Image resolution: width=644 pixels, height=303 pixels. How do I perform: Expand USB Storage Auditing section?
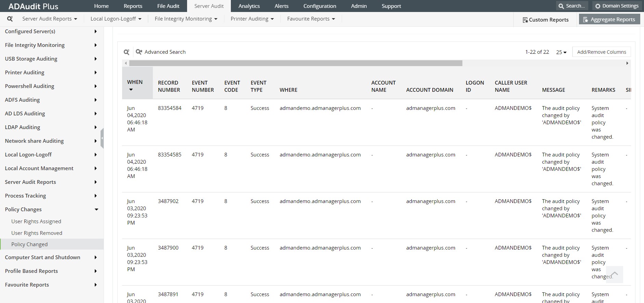coord(52,59)
